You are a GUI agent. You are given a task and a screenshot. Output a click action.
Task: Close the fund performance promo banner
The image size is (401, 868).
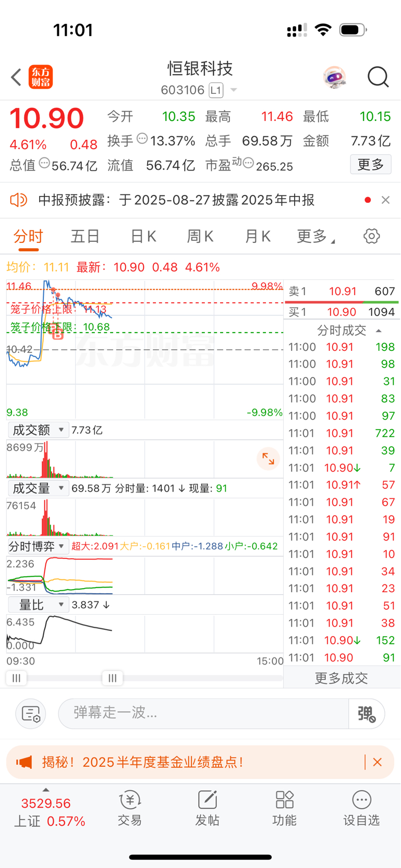tap(378, 762)
